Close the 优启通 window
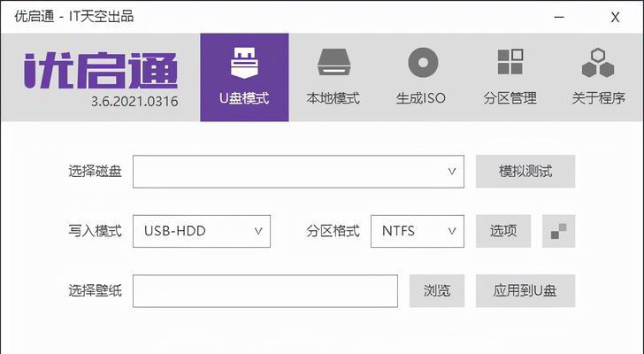 (615, 17)
